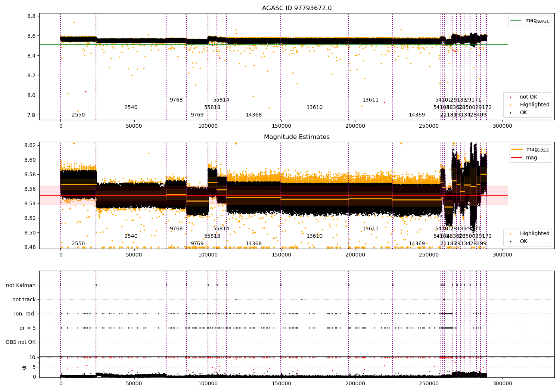Click the '8.56' tick on middle plot
The image size is (560, 392).
click(30, 189)
